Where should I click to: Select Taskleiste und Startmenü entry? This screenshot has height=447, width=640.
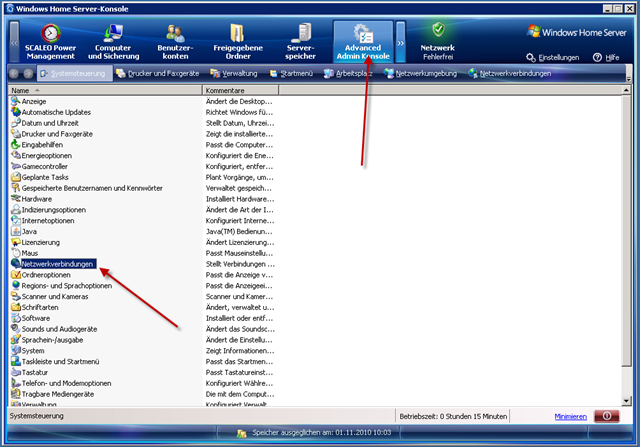(55, 361)
